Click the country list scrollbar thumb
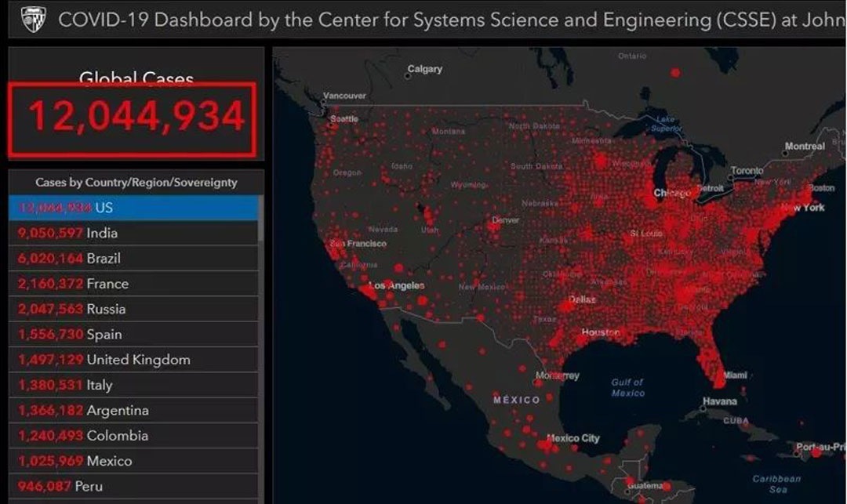This screenshot has width=847, height=504. (x=261, y=218)
